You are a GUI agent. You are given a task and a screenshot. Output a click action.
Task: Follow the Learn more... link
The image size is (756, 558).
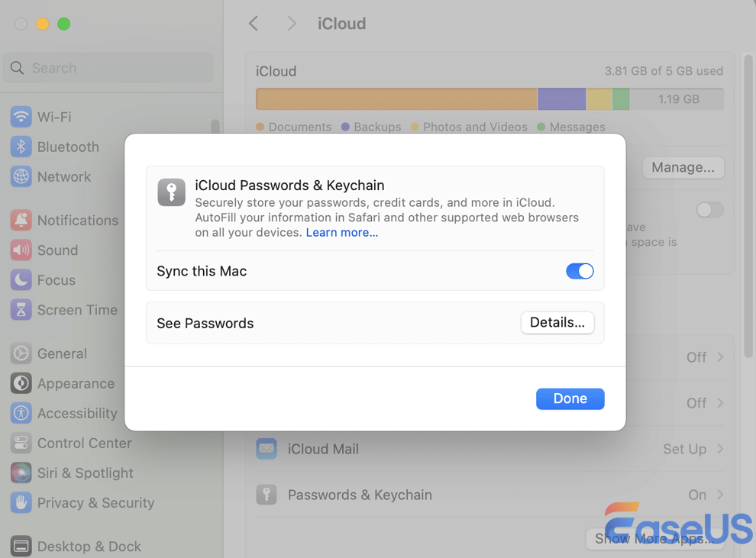coord(342,232)
